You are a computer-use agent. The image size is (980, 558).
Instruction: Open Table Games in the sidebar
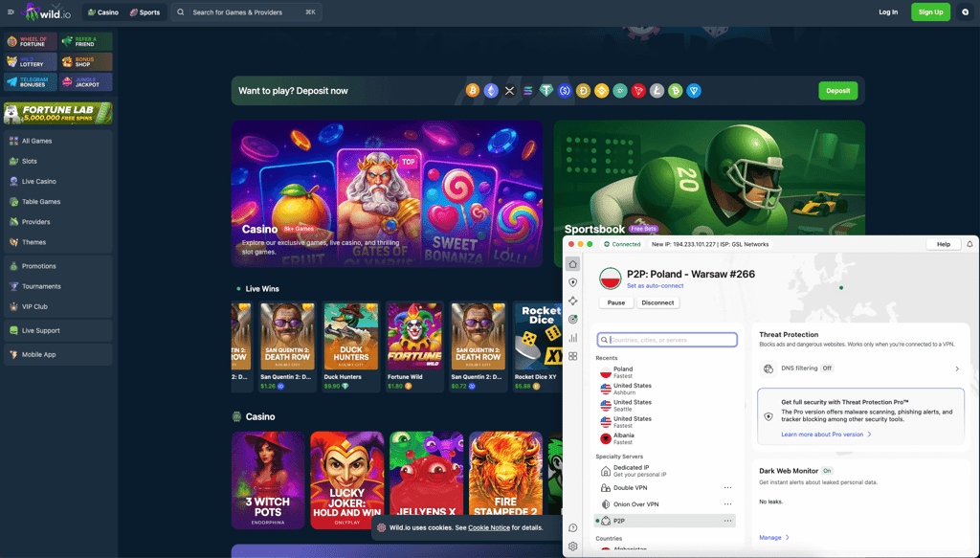(58, 202)
